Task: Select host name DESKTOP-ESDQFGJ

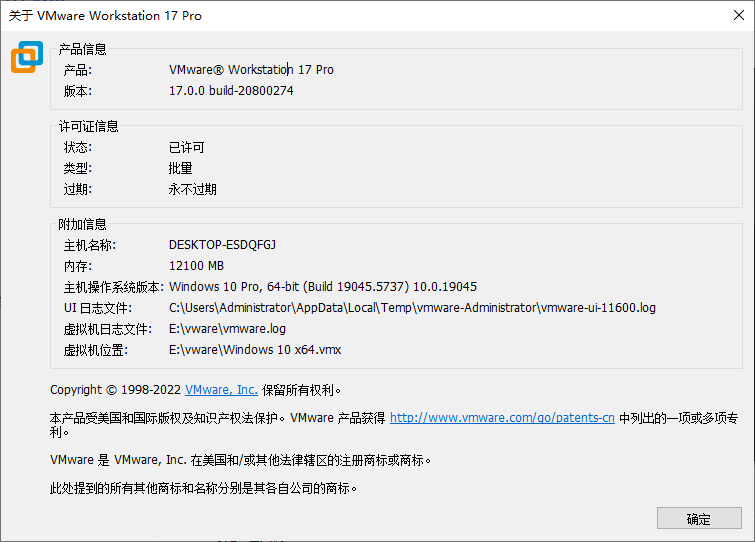Action: tap(222, 245)
